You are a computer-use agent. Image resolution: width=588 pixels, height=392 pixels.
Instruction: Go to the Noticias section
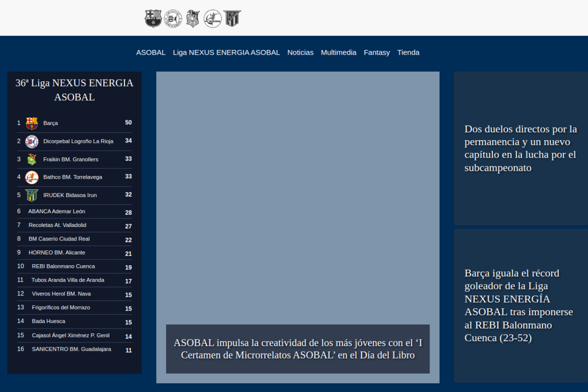[300, 52]
